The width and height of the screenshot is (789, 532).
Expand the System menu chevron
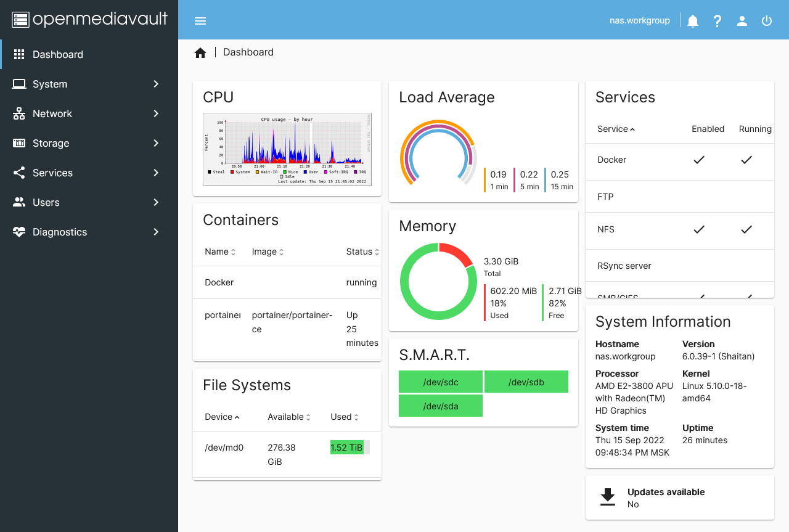point(156,84)
